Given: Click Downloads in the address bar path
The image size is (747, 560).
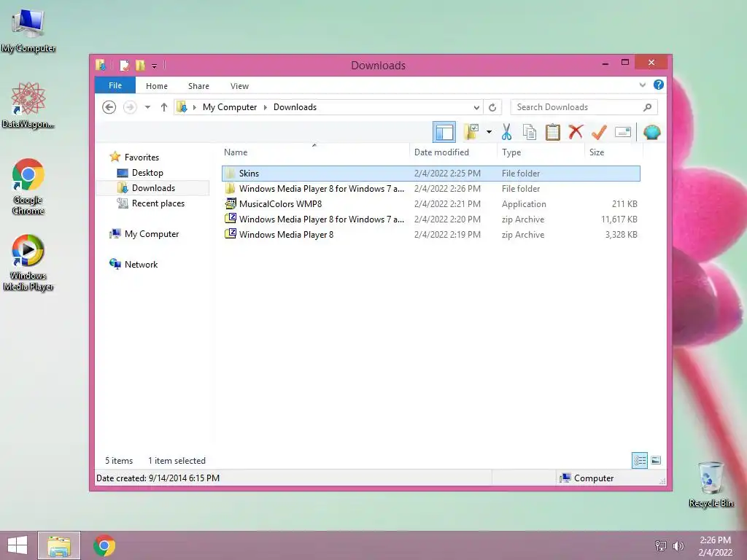Looking at the screenshot, I should [295, 107].
